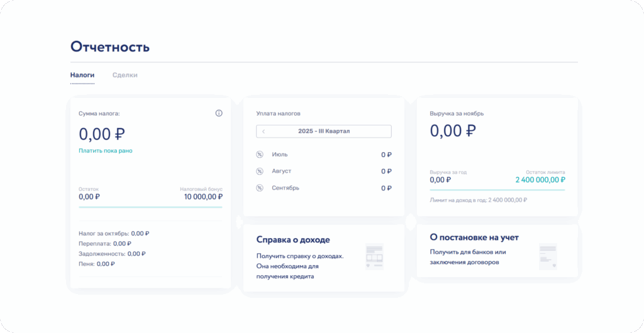Click the income limit progress bar
Viewport: 644px width, 333px height.
497,190
